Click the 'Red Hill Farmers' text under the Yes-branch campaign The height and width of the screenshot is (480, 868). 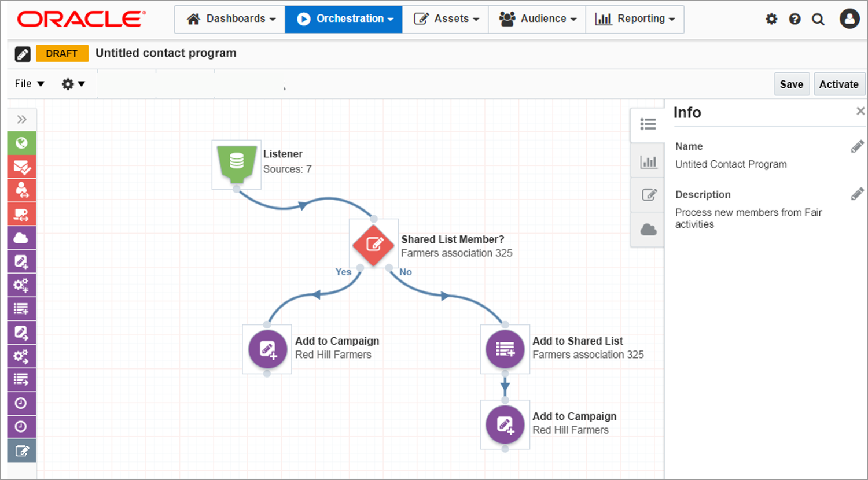point(333,355)
